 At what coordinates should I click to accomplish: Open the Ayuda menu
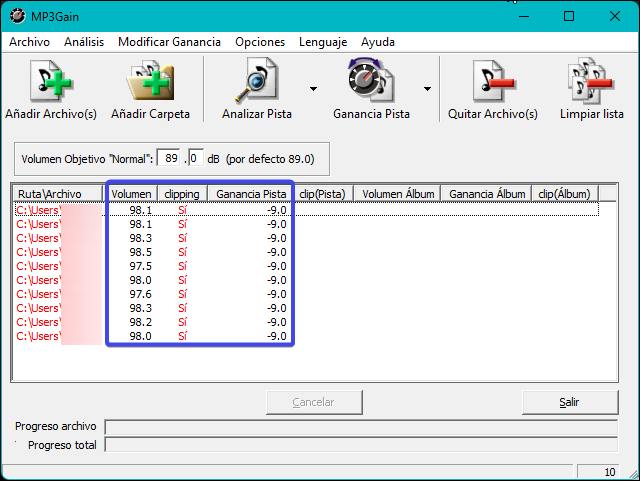tap(378, 42)
